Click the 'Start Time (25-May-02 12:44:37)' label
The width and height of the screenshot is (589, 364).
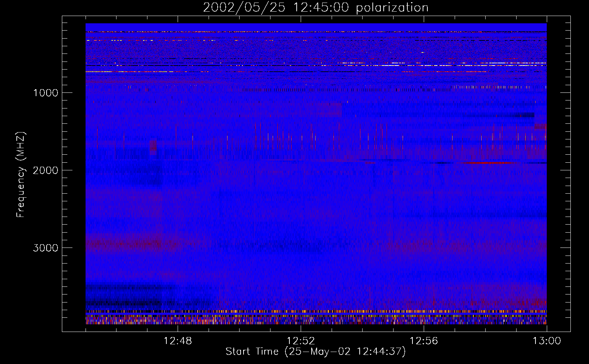[316, 351]
